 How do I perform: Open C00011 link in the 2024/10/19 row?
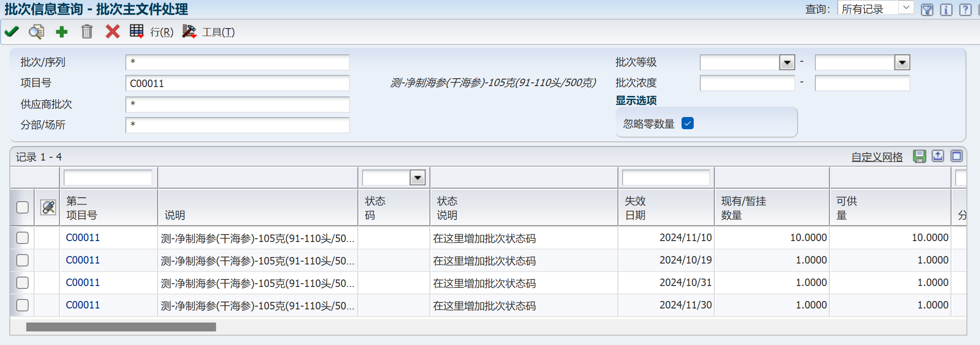point(83,260)
